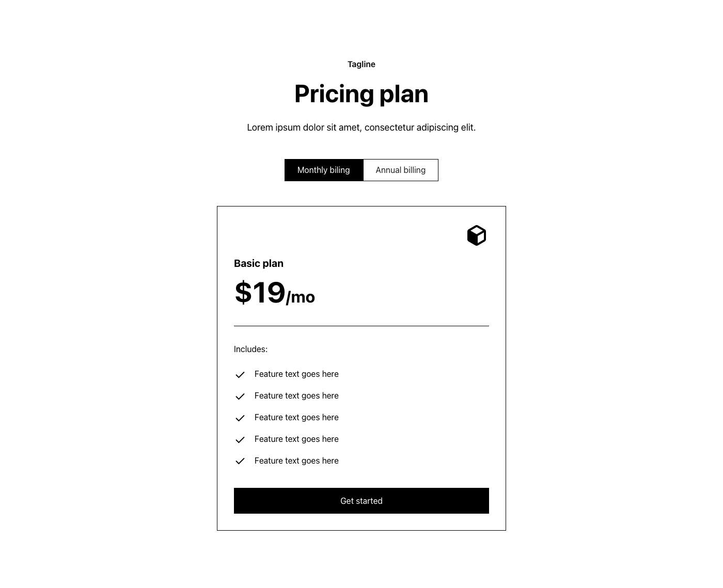Click the checkmark beside the last feature

click(240, 462)
